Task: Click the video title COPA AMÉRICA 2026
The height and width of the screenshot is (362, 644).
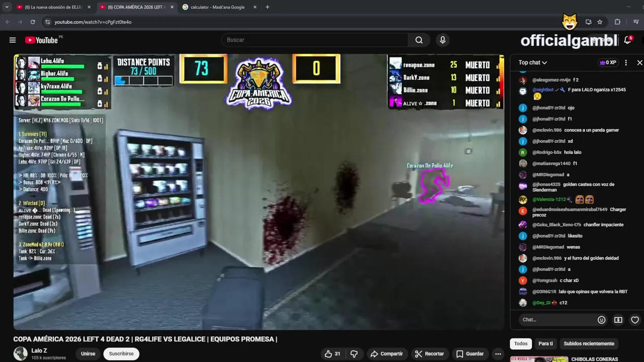Action: pos(145,339)
